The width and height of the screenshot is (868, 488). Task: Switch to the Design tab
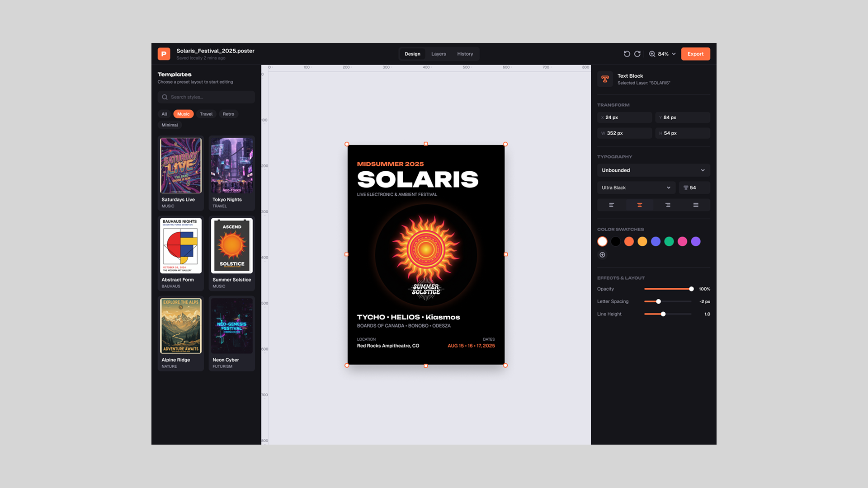click(x=412, y=54)
